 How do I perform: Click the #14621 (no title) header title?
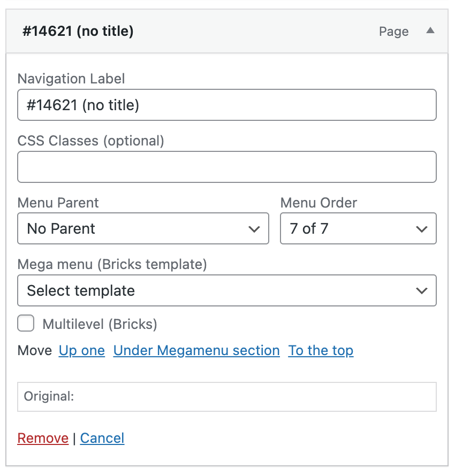78,31
